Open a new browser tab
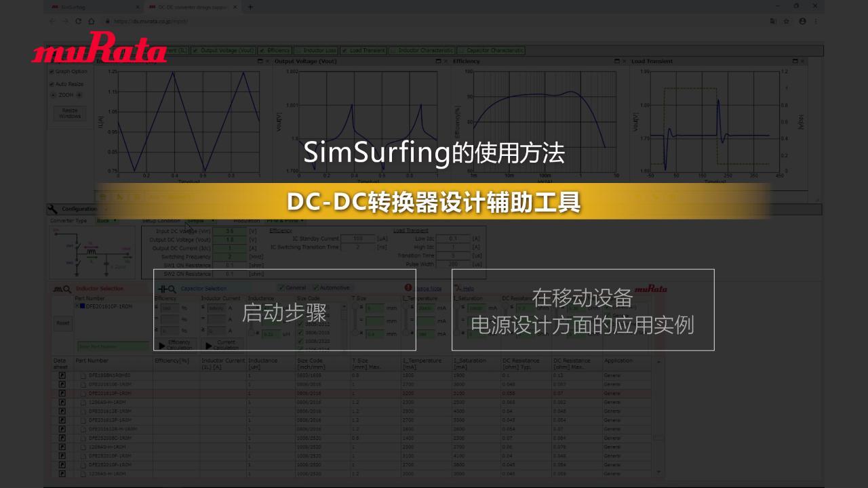 tap(250, 7)
